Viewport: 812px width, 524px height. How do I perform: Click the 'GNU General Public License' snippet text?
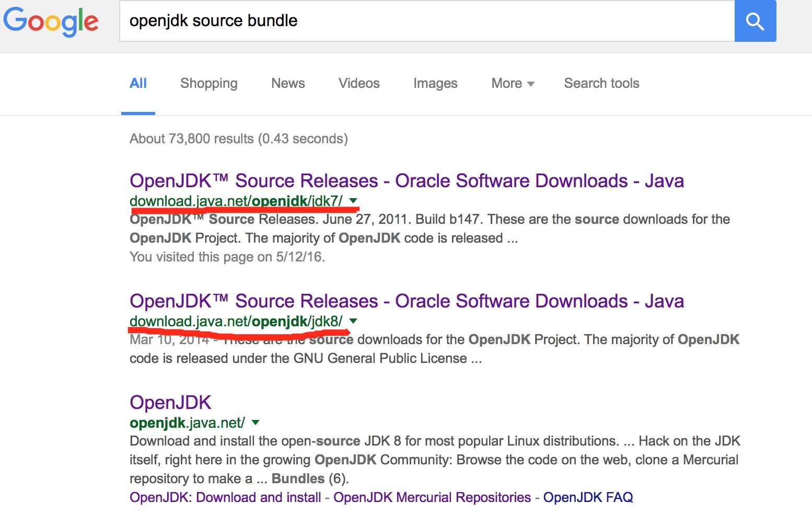point(380,358)
